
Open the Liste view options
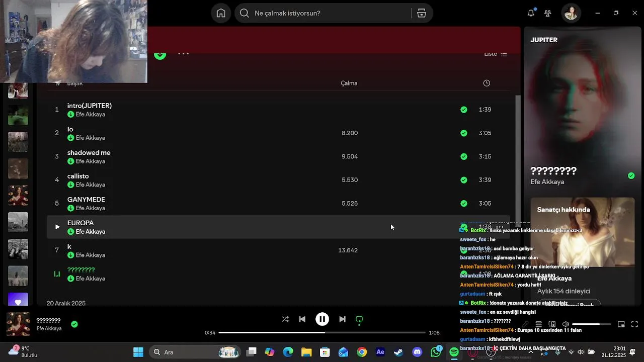coord(495,54)
